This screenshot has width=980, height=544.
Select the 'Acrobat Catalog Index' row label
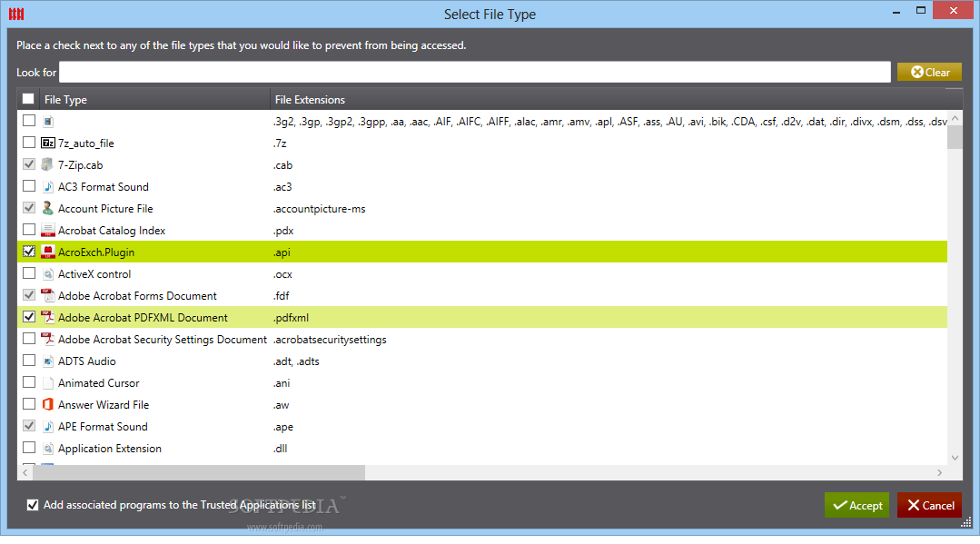[112, 231]
